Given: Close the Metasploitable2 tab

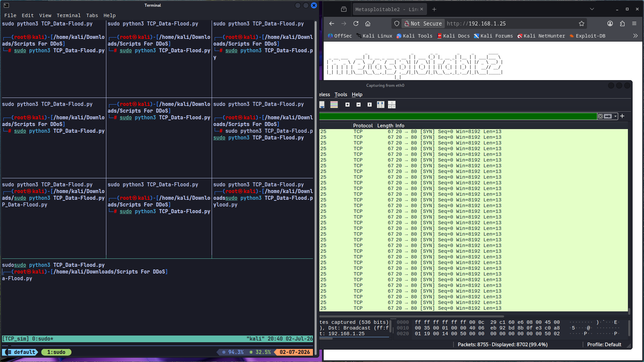Looking at the screenshot, I should coord(422,9).
